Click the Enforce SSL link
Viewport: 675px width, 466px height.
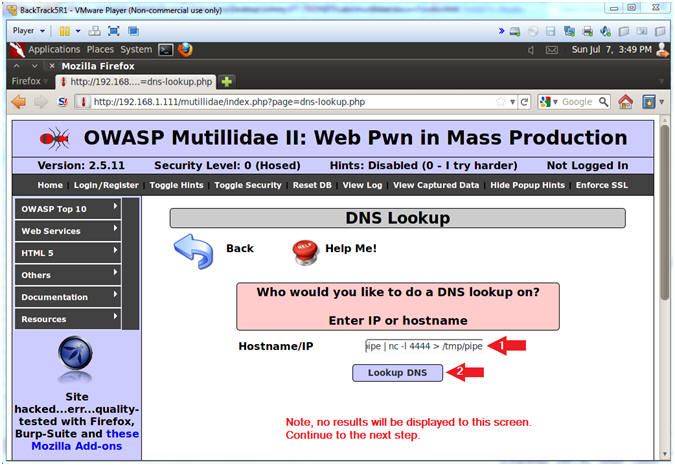602,185
